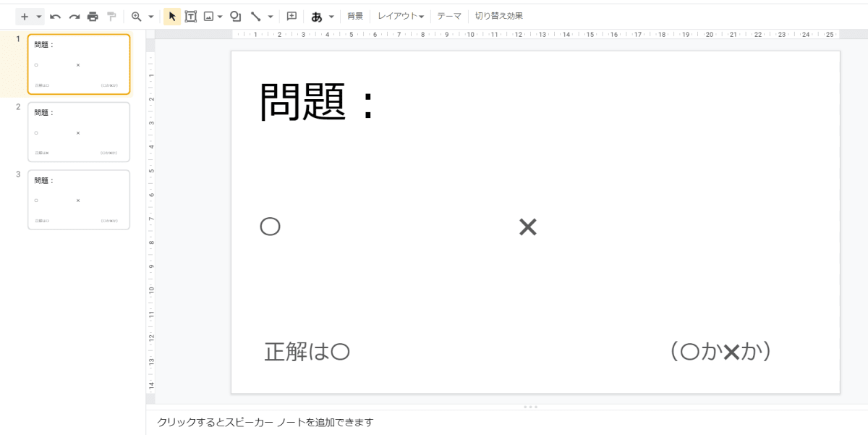Click the redo arrow icon
Screen dimensions: 868x435
pos(74,17)
